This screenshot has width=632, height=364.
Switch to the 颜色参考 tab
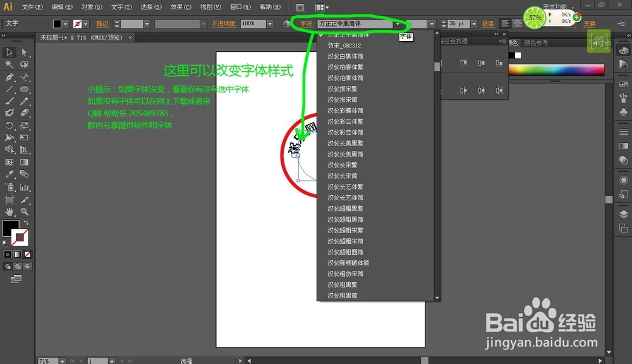(x=536, y=43)
